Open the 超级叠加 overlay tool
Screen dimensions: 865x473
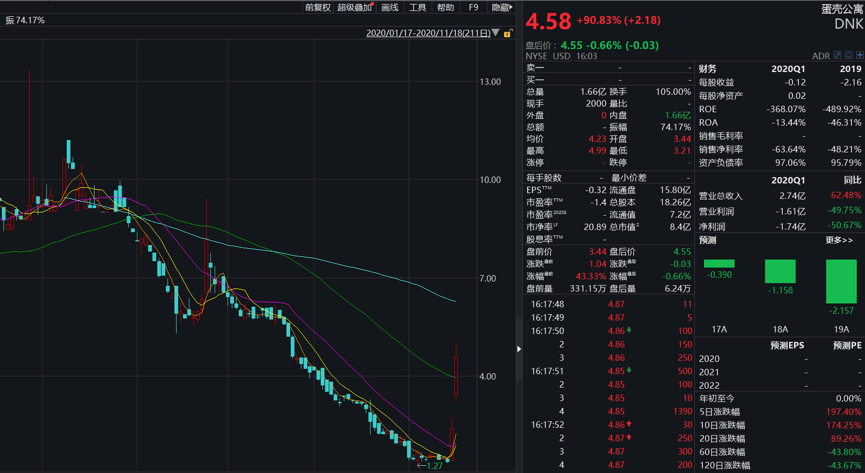(x=355, y=7)
